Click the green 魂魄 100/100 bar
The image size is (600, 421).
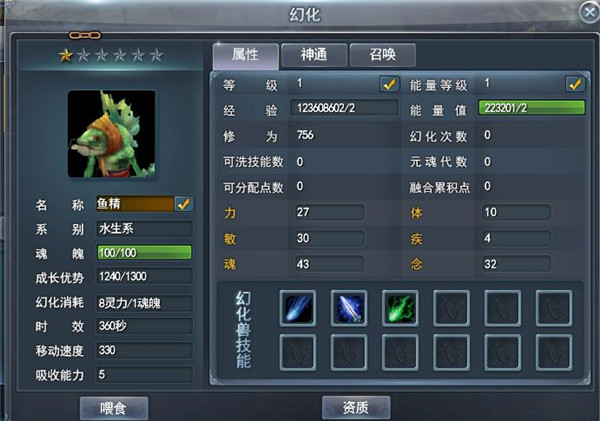[x=144, y=253]
